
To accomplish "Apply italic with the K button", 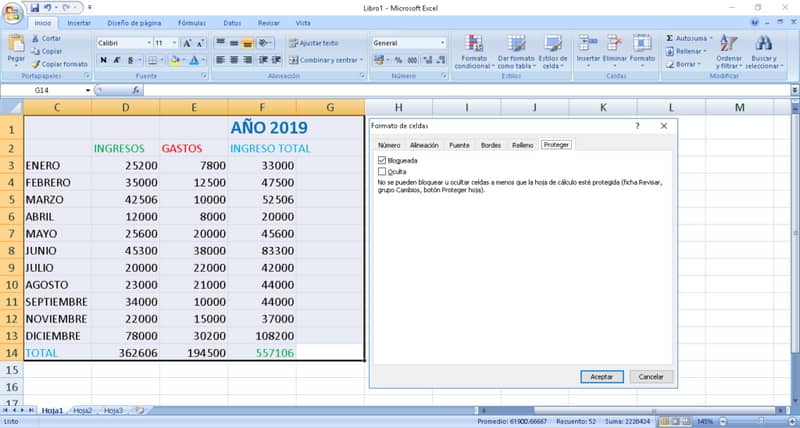I will click(x=117, y=60).
